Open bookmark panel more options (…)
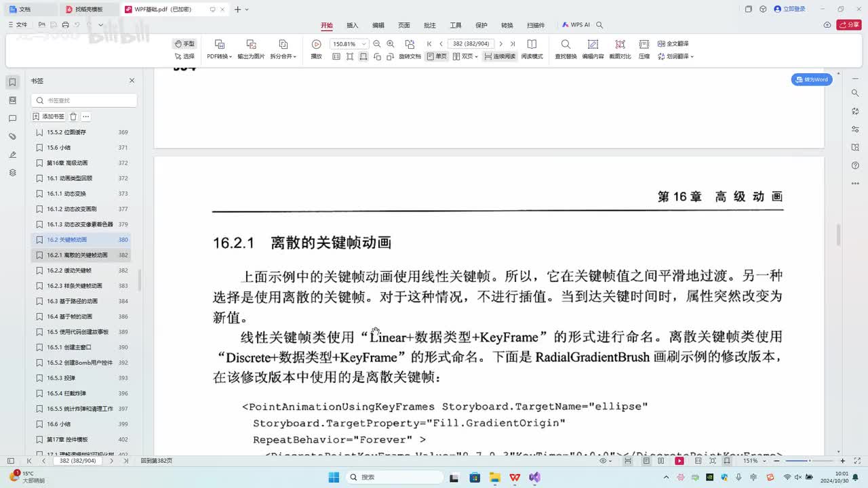 coord(86,117)
